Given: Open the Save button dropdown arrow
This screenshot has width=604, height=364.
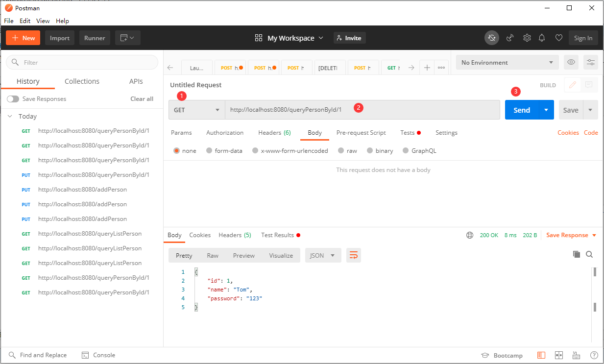Looking at the screenshot, I should tap(590, 110).
